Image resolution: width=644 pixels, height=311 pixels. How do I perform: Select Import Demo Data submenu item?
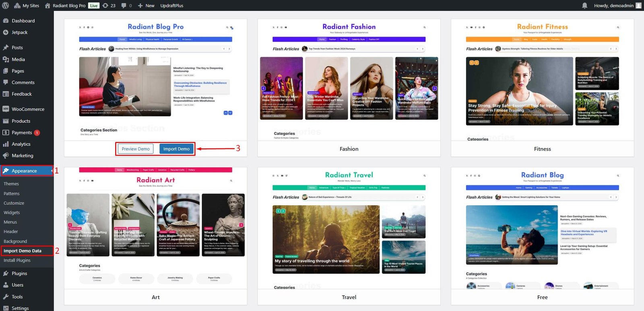(x=23, y=251)
